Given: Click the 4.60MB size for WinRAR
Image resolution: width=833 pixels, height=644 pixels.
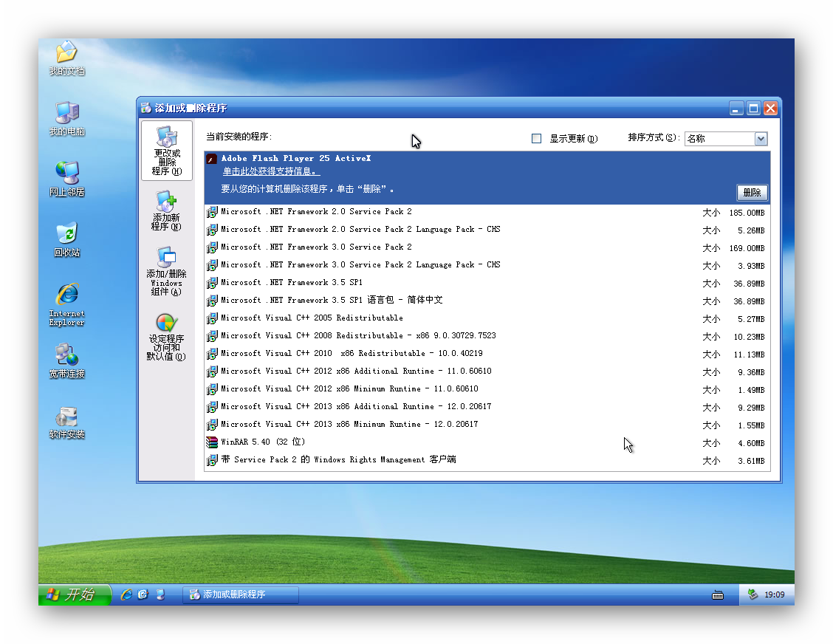Looking at the screenshot, I should point(751,443).
